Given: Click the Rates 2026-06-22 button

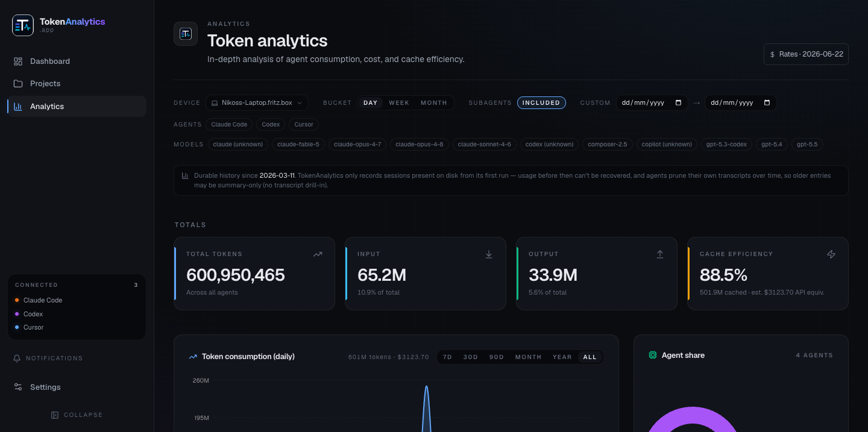Looking at the screenshot, I should 807,54.
